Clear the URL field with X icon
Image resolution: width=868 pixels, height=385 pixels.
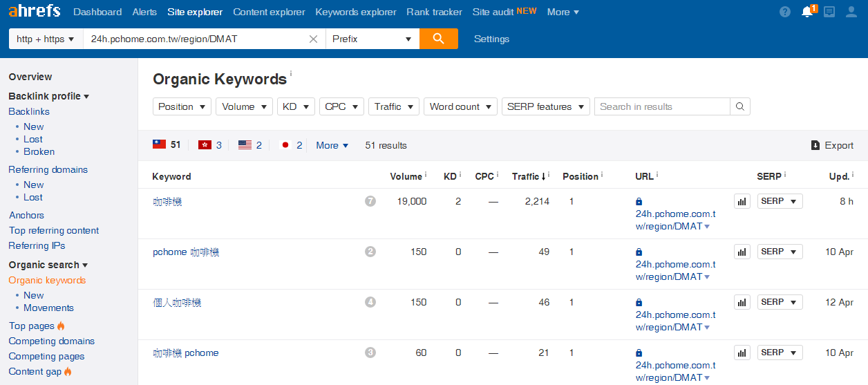313,39
